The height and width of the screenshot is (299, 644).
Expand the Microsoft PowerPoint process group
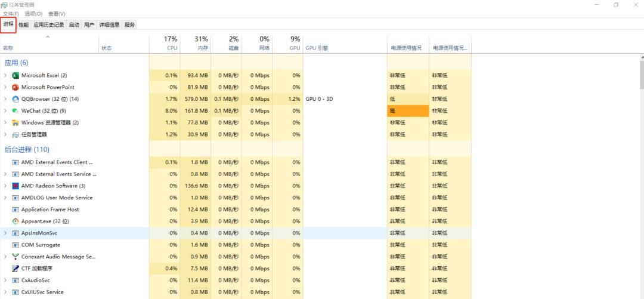pos(5,87)
